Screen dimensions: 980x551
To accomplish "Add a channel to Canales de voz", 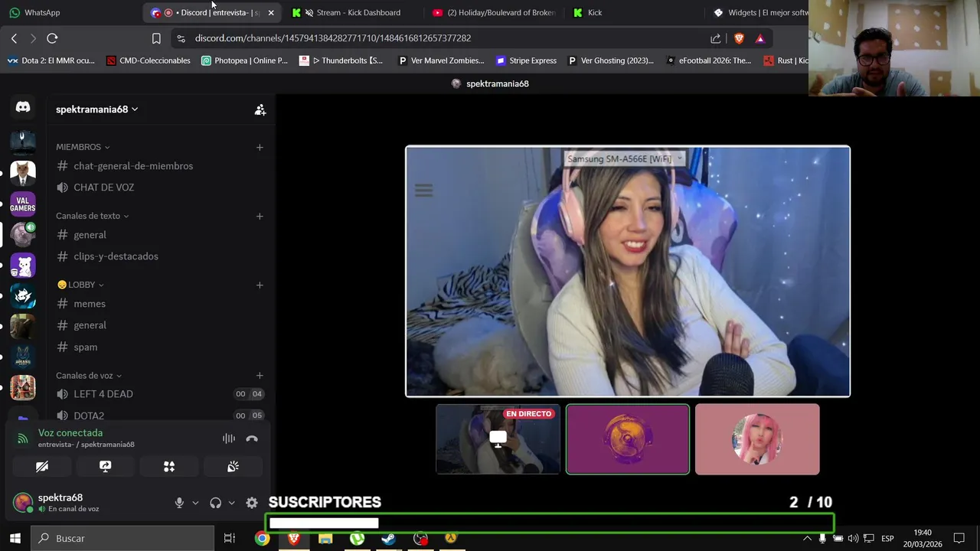I will 260,376.
